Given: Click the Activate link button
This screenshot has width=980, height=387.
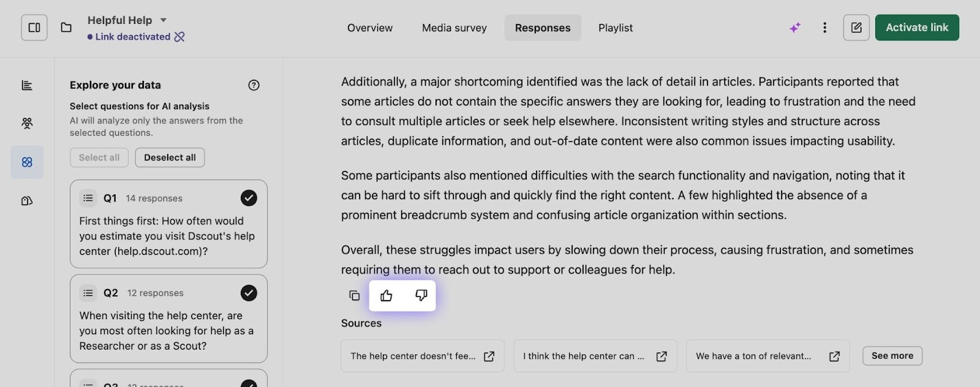Looking at the screenshot, I should 917,28.
